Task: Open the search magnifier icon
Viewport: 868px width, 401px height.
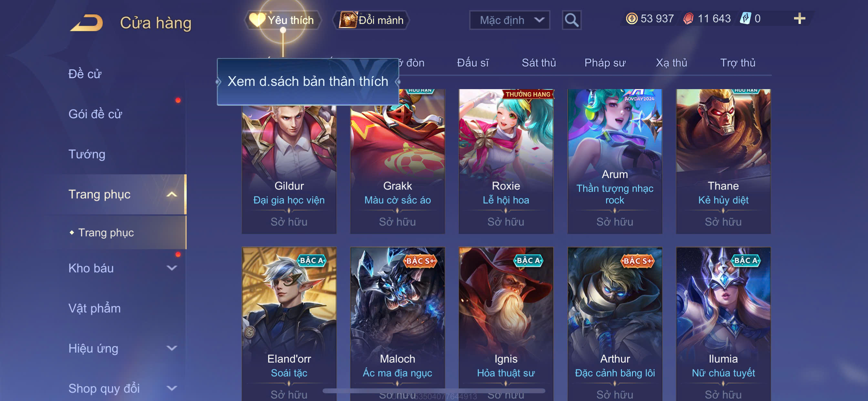Action: (572, 20)
